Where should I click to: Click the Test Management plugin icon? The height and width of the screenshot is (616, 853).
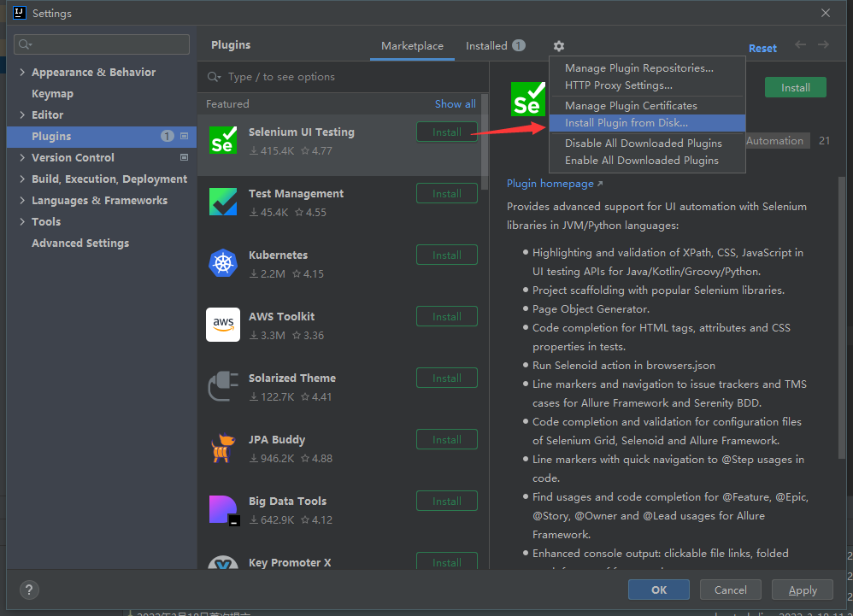tap(223, 202)
